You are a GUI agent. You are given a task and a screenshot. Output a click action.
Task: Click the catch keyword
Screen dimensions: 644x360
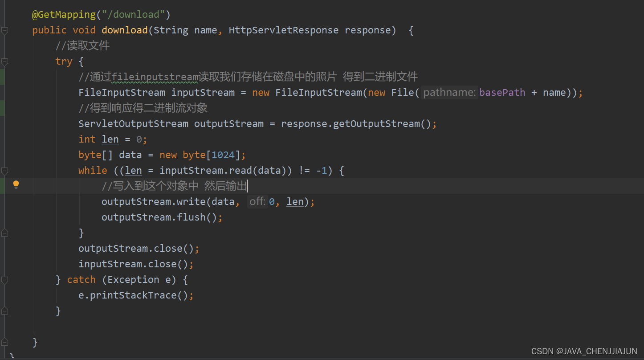pos(81,280)
